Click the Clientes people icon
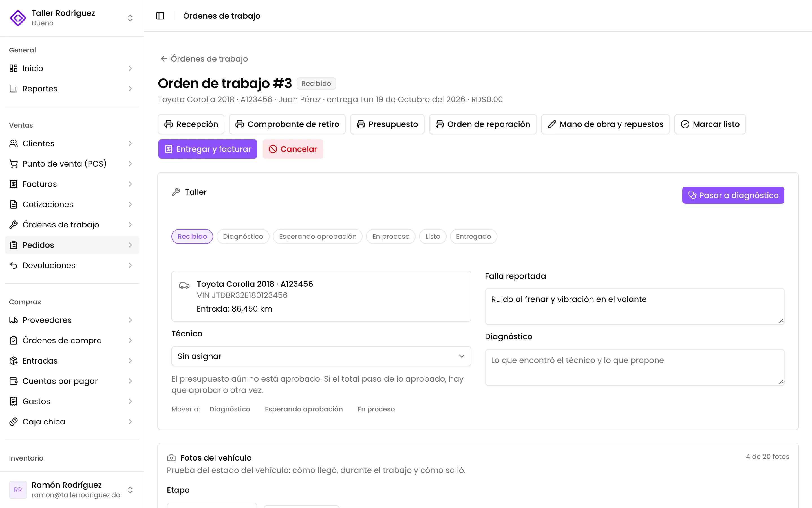The image size is (812, 508). [x=14, y=143]
